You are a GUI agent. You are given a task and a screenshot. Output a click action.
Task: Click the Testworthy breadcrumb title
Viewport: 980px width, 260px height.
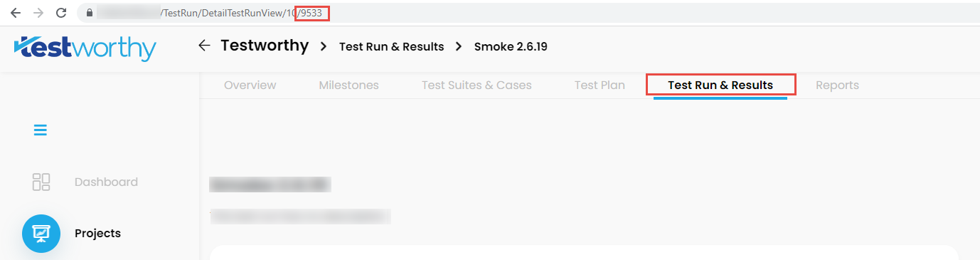[x=265, y=46]
